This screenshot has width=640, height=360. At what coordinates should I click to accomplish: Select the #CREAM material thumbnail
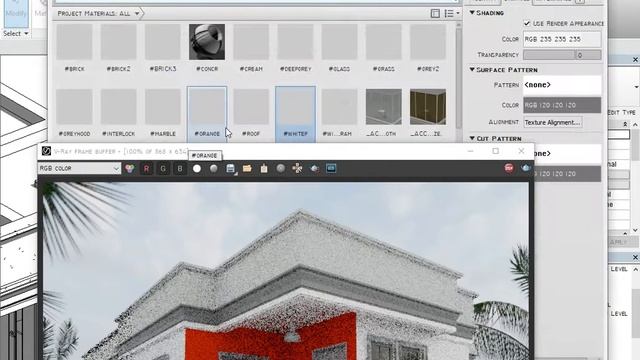[x=251, y=42]
